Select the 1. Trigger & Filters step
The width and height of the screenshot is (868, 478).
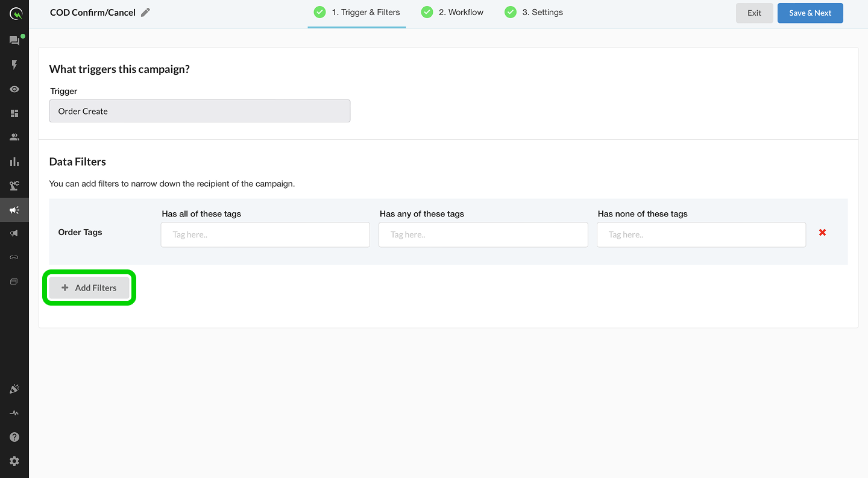[357, 13]
